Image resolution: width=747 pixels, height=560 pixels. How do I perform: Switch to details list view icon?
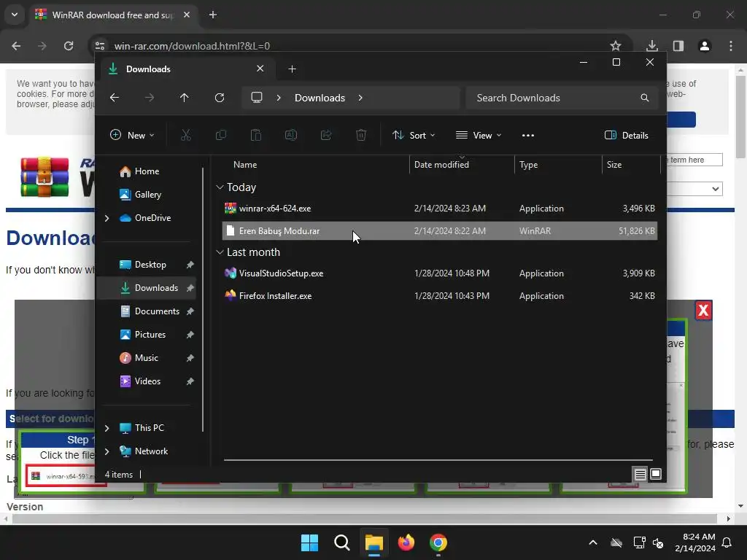coord(640,474)
